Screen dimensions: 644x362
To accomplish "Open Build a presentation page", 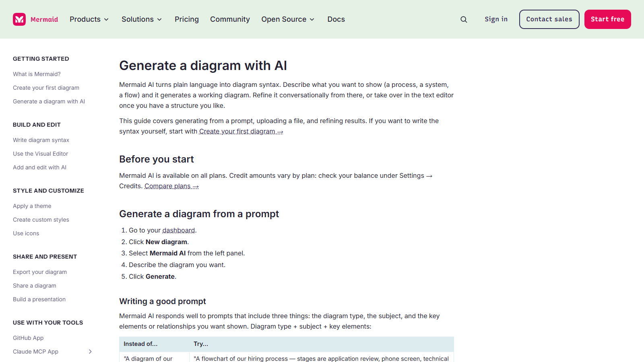I will pyautogui.click(x=39, y=299).
